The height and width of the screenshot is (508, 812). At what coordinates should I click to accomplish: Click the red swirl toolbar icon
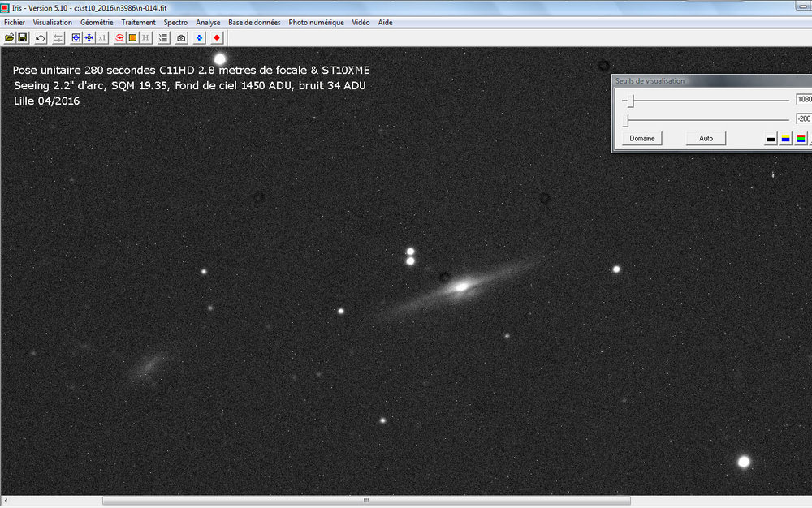pos(119,38)
